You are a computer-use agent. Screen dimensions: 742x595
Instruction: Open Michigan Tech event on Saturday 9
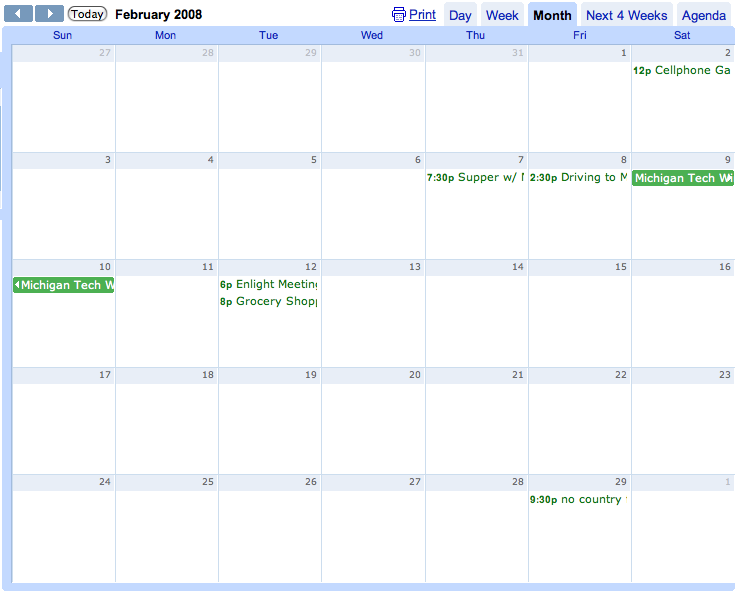(x=683, y=178)
